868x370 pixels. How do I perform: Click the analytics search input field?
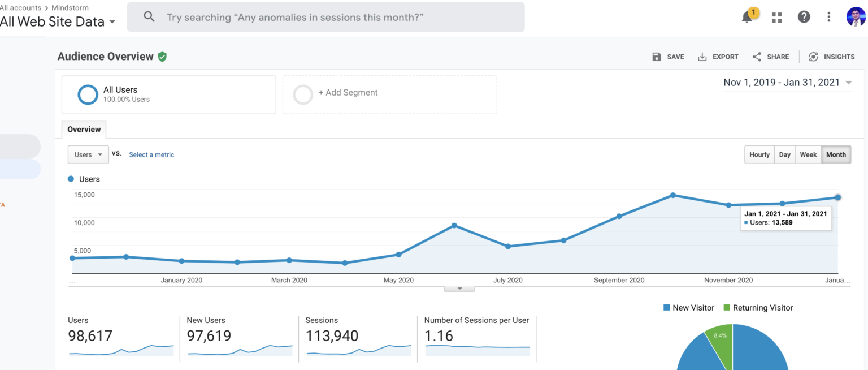click(x=325, y=17)
